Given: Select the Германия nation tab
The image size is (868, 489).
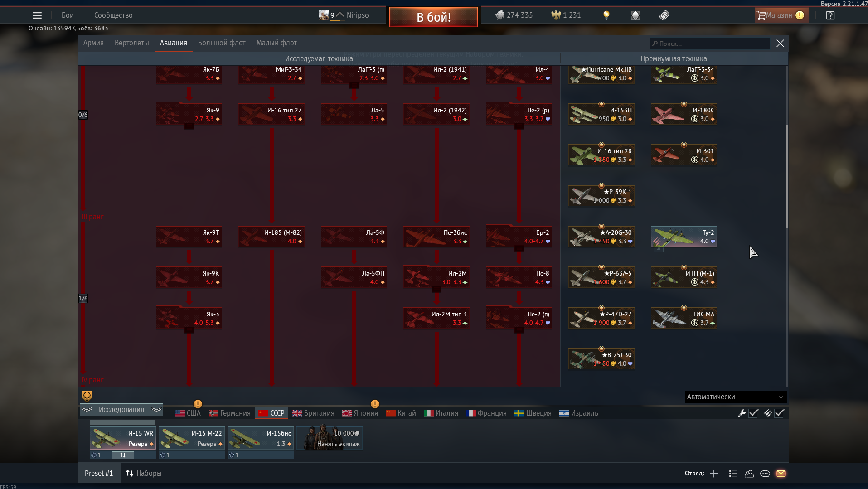Looking at the screenshot, I should coord(229,413).
